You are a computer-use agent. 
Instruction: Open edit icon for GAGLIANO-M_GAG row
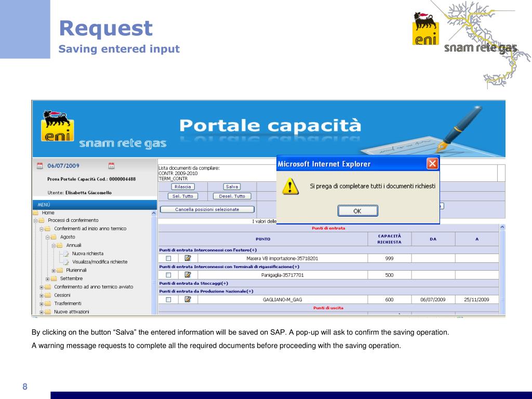point(188,299)
